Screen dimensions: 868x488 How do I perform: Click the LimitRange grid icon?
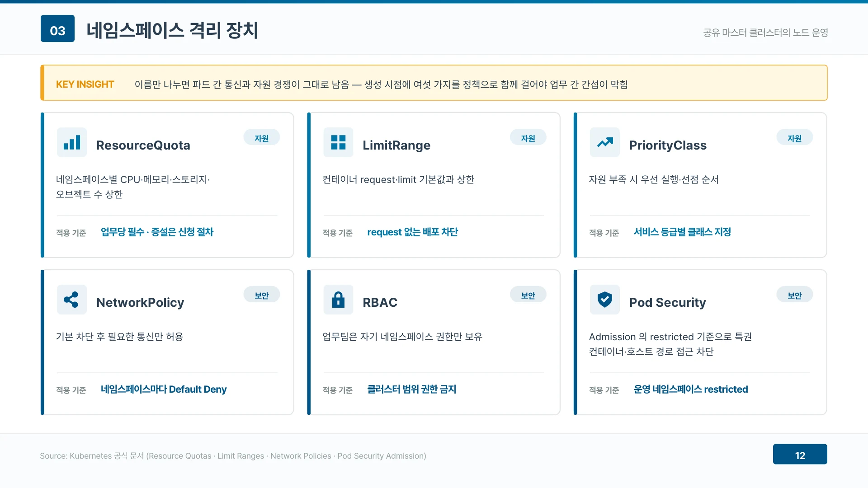point(338,142)
